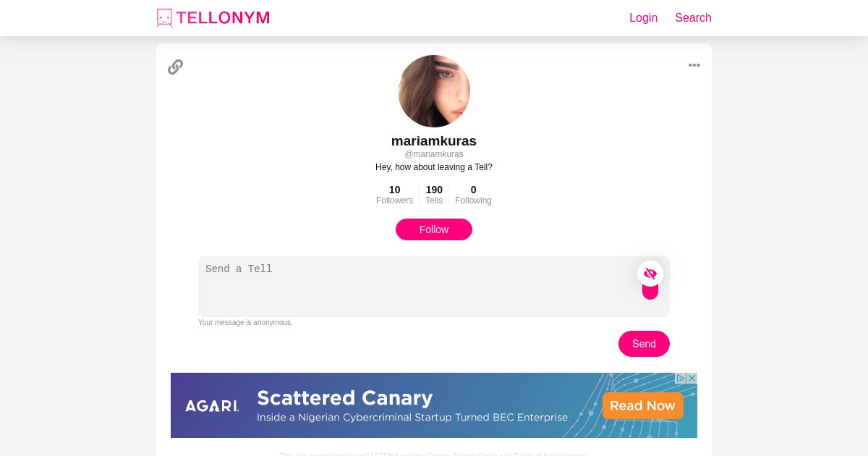868x456 pixels.
Task: Click the AdChoices triangle icon on ad
Action: coord(681,379)
